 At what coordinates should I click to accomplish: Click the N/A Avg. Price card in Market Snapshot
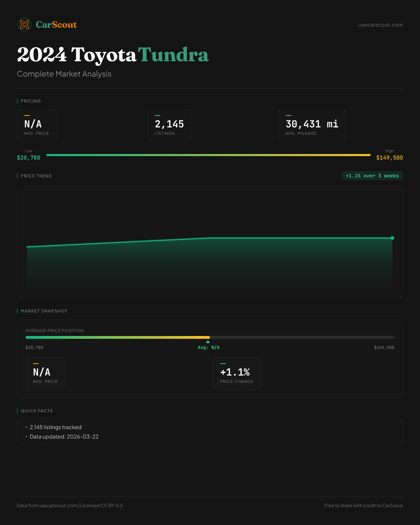[45, 373]
